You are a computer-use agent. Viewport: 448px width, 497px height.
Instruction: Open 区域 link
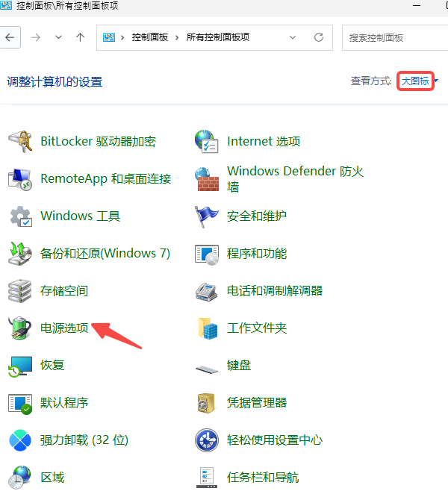[x=52, y=478]
